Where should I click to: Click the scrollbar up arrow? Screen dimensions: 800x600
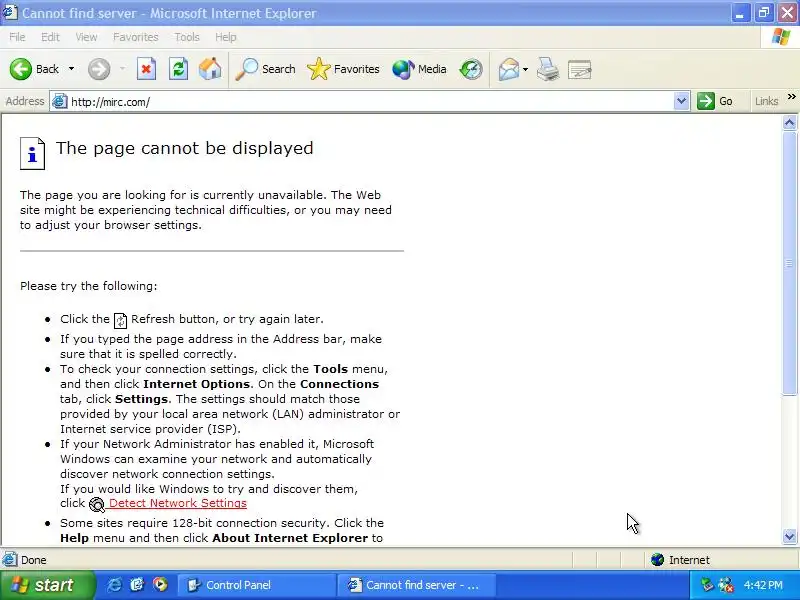click(789, 122)
